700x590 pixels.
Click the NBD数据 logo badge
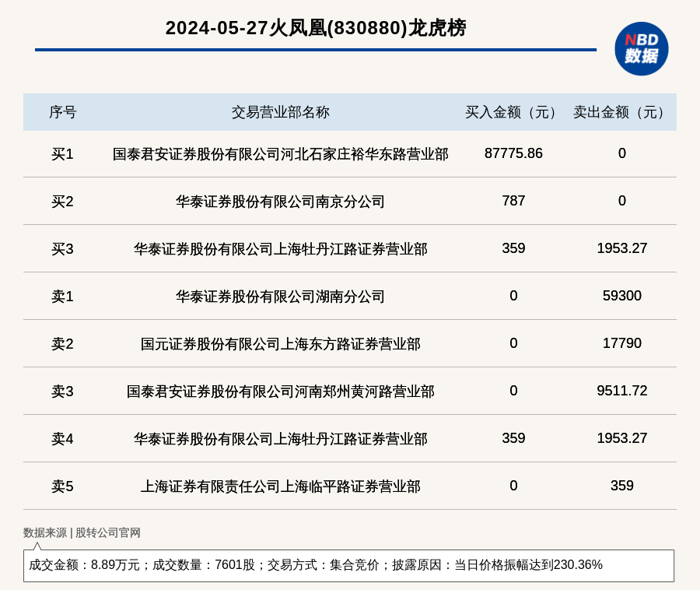641,49
